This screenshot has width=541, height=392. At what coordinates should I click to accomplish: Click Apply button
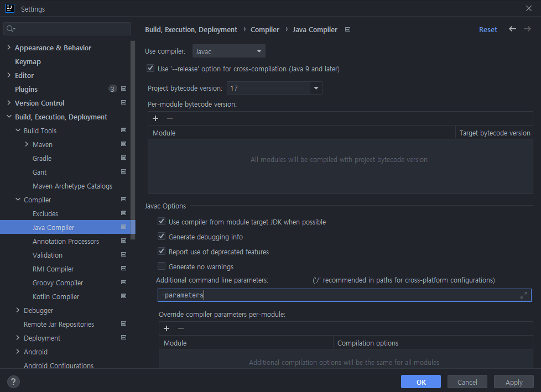(514, 381)
